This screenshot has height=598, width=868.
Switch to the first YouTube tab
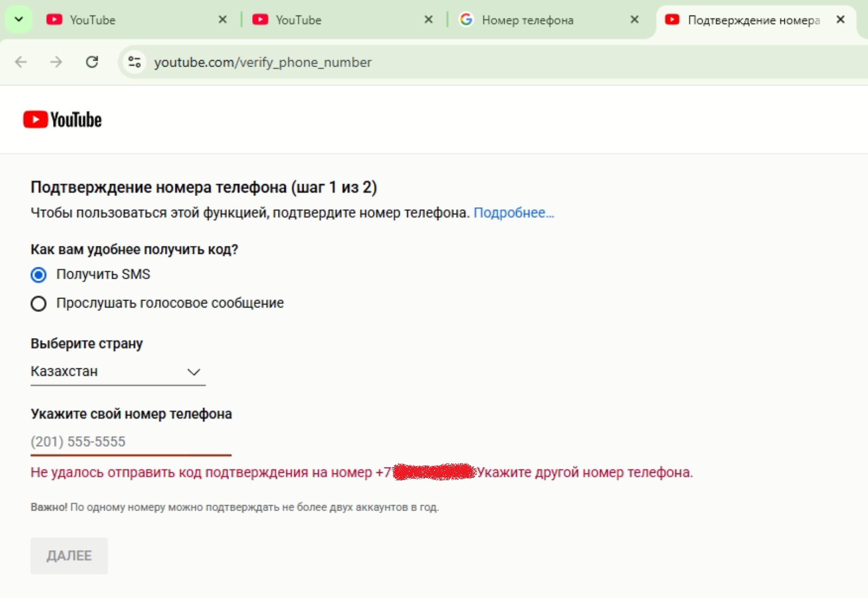coord(136,20)
